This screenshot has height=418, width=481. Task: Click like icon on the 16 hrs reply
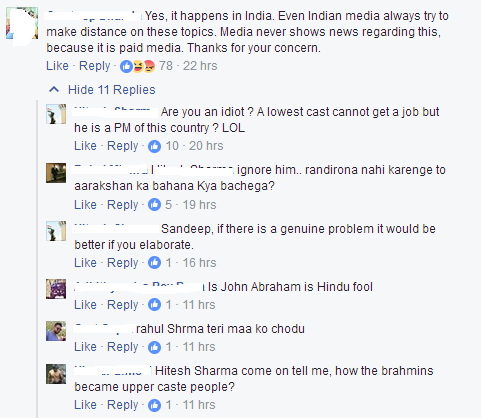[154, 263]
